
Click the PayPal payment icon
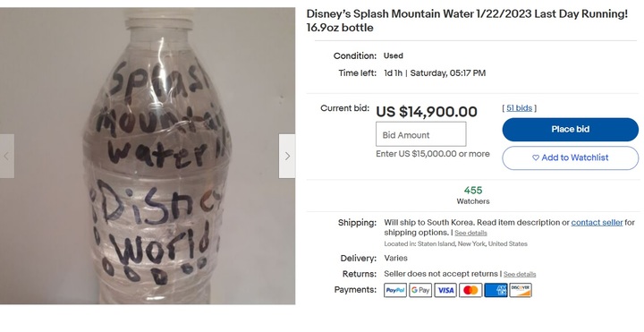(x=395, y=290)
